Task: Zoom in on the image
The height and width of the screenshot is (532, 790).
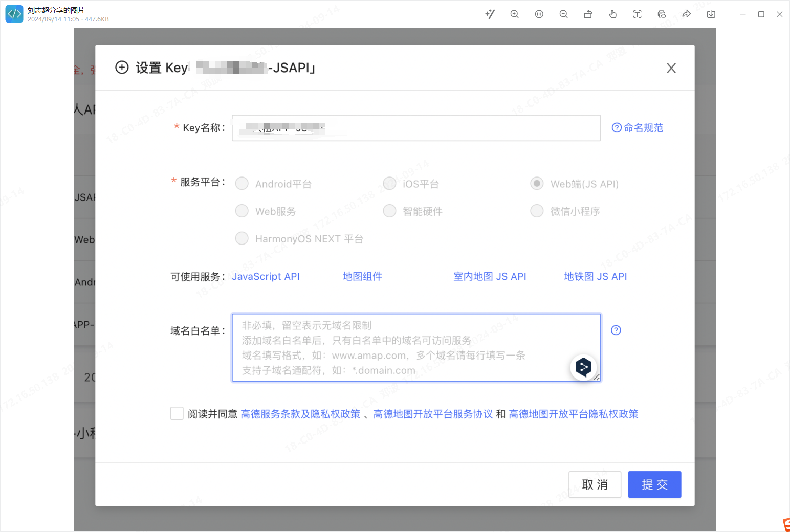Action: click(514, 14)
